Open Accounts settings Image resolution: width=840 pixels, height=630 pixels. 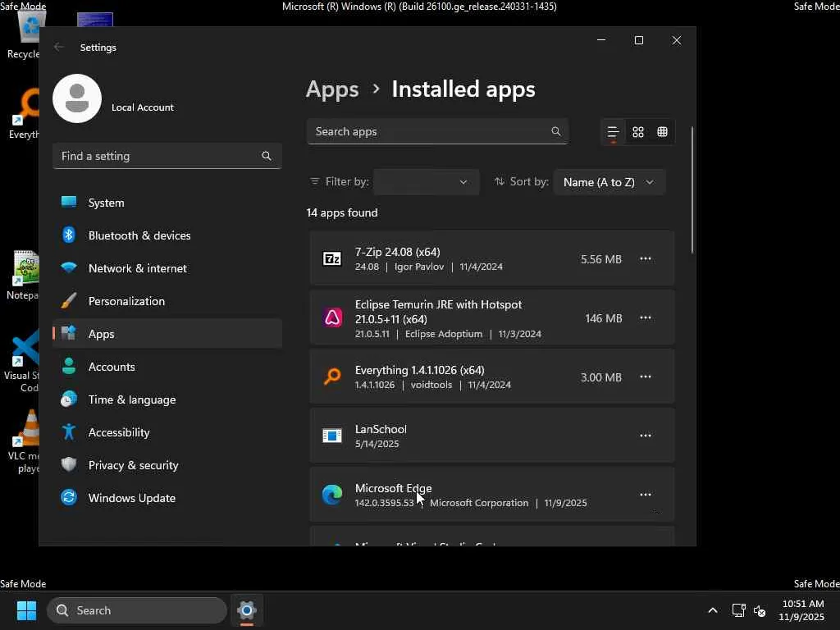coord(167,367)
